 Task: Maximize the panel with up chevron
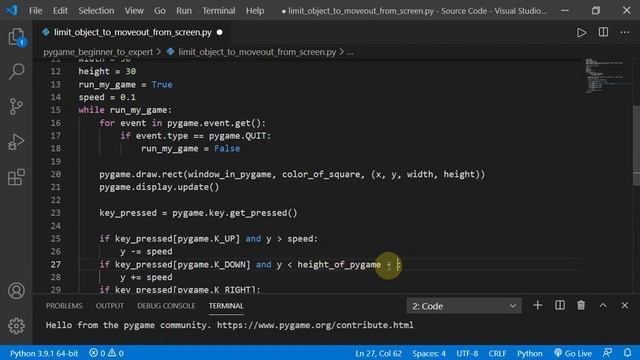pos(603,305)
